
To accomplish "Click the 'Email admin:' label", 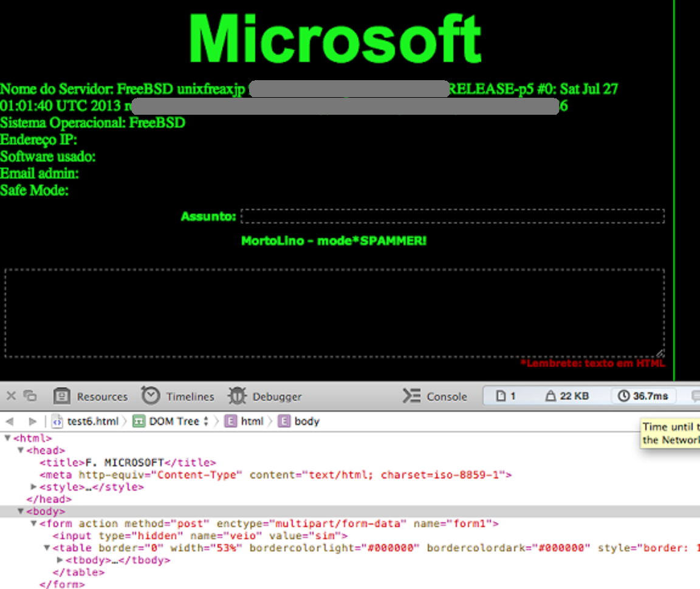I will [x=39, y=174].
